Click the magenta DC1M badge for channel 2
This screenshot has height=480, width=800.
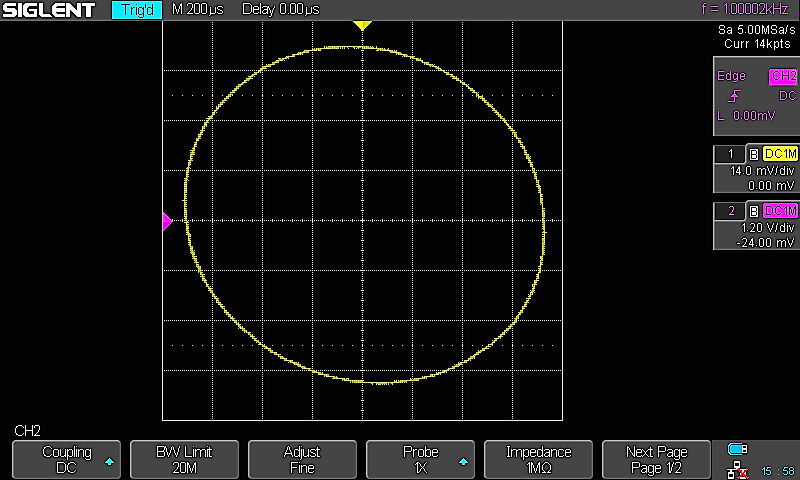point(780,210)
